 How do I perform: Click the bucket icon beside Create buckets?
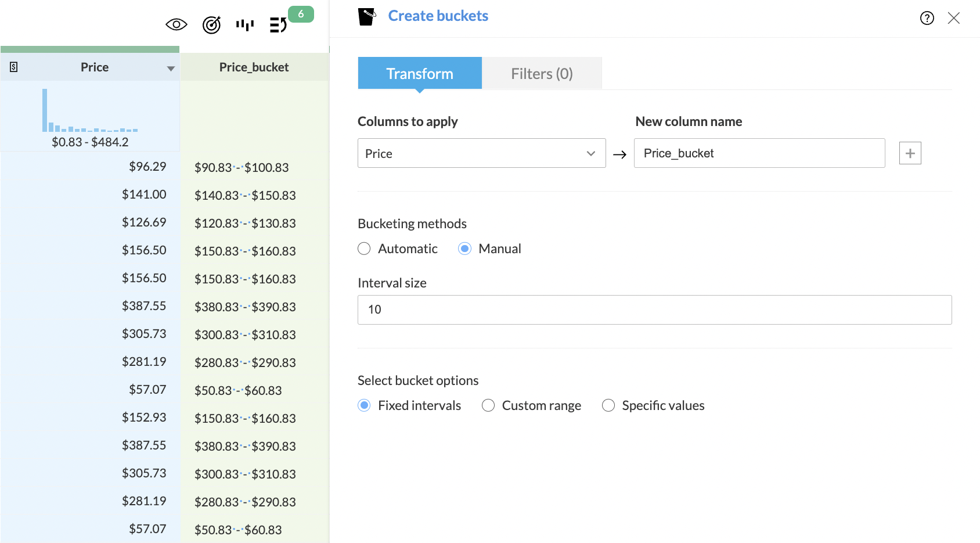pyautogui.click(x=367, y=17)
